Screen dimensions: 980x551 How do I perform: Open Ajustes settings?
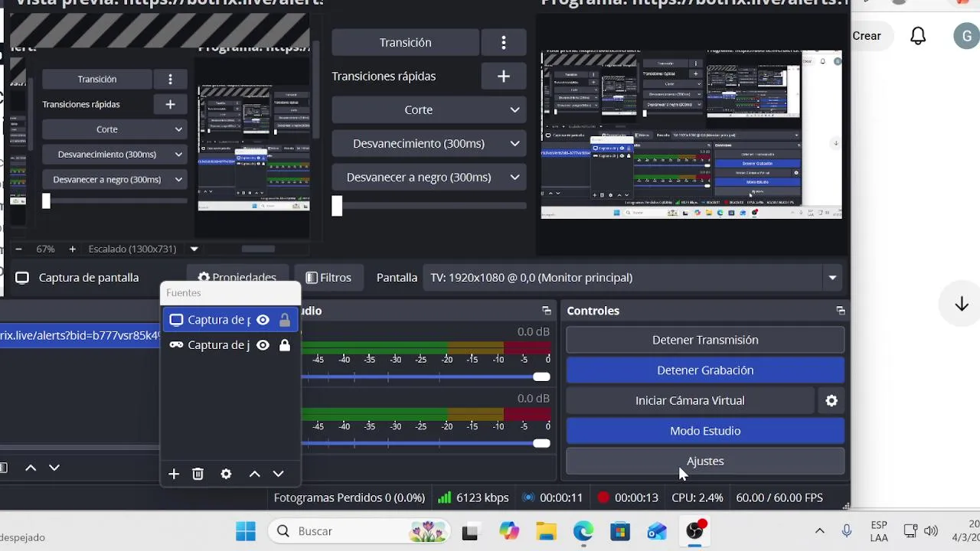pyautogui.click(x=705, y=461)
